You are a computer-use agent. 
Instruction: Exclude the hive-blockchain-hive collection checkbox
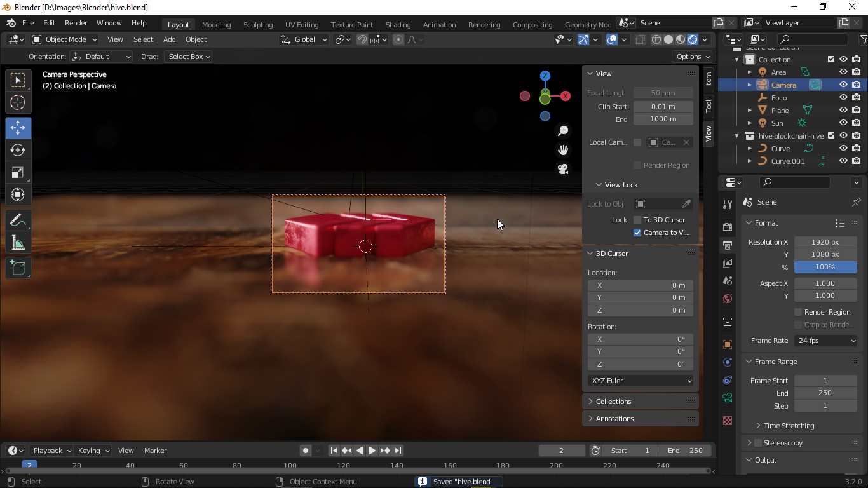point(831,135)
